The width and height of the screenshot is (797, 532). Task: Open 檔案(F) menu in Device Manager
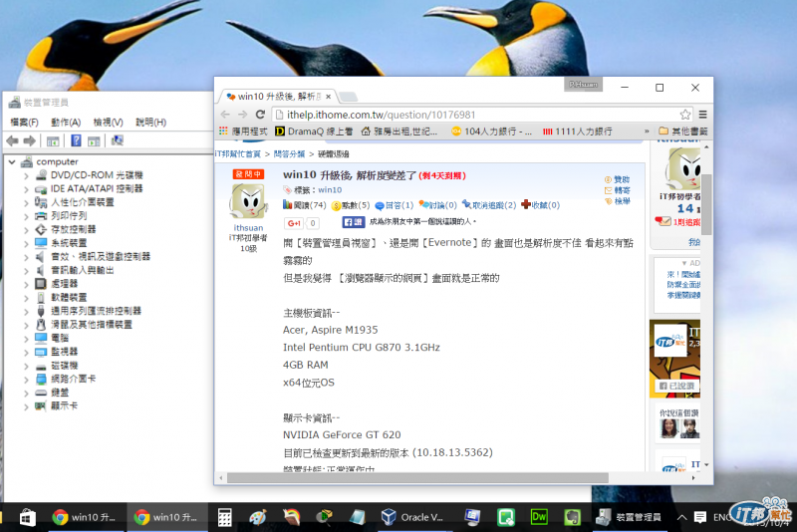coord(24,122)
